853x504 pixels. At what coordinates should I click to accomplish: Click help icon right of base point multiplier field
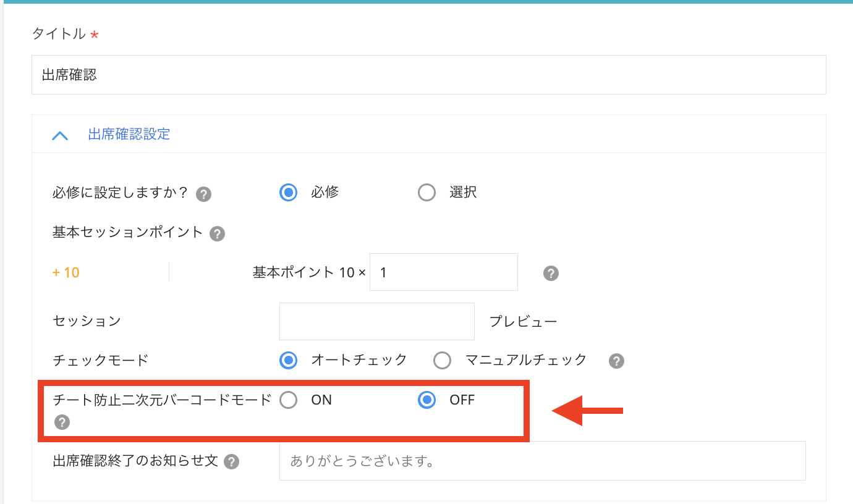(551, 274)
